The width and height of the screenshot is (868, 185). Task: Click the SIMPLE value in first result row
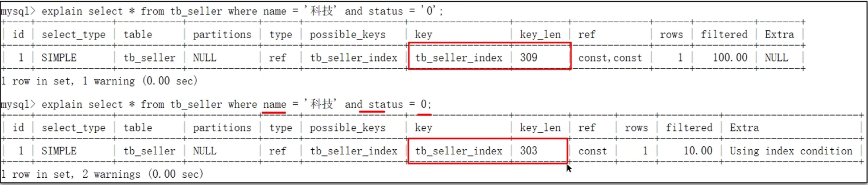tap(59, 58)
